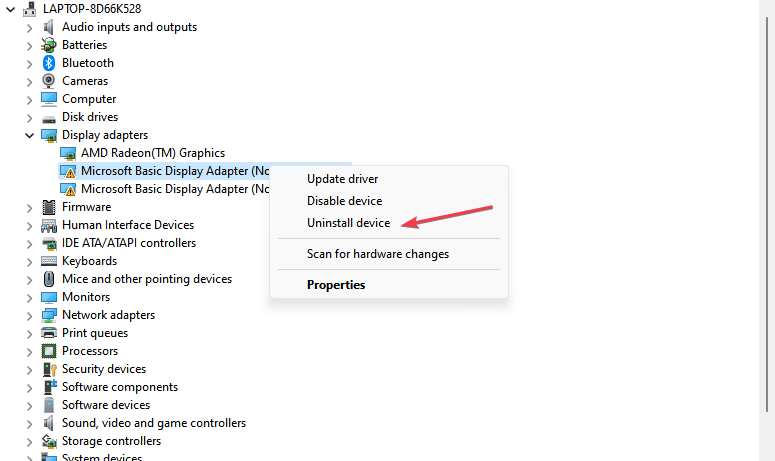This screenshot has width=775, height=461.
Task: Collapse the Display adapters category
Action: point(29,135)
